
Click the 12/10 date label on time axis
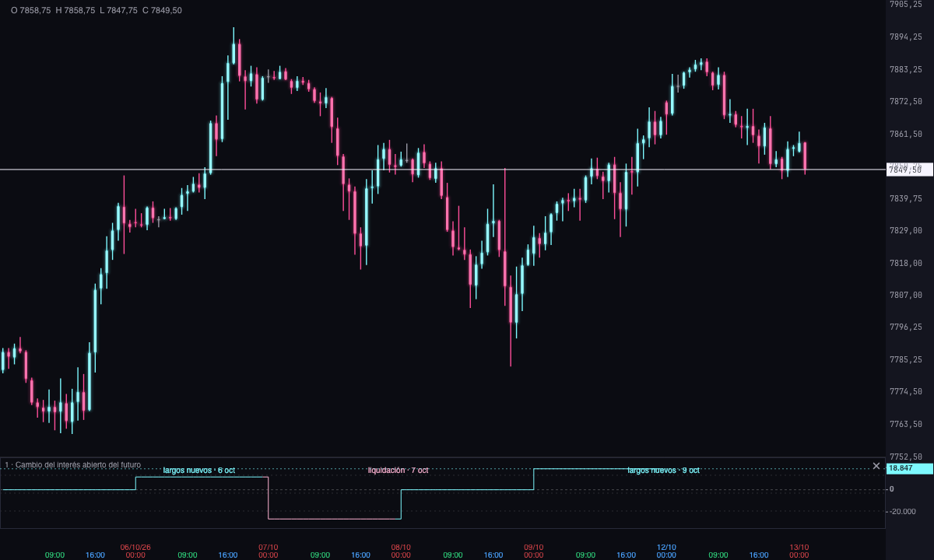point(666,548)
